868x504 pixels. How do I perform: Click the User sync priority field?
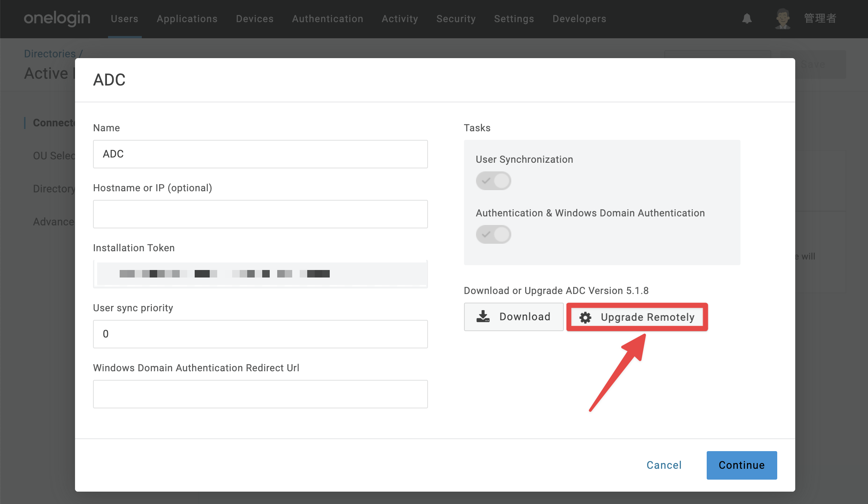(x=260, y=334)
